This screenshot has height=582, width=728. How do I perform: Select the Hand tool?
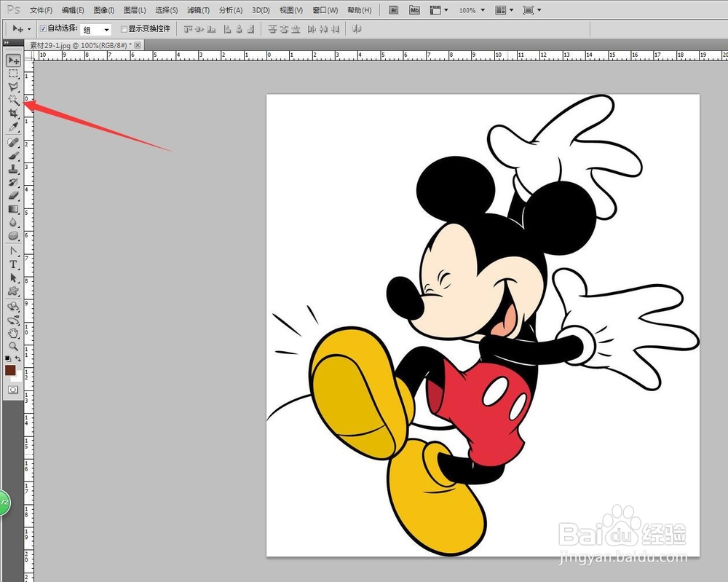point(13,333)
